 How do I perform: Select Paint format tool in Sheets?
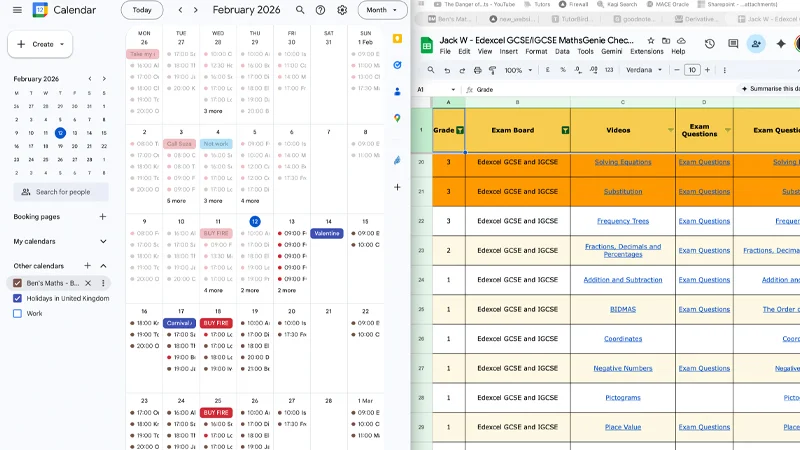[492, 70]
